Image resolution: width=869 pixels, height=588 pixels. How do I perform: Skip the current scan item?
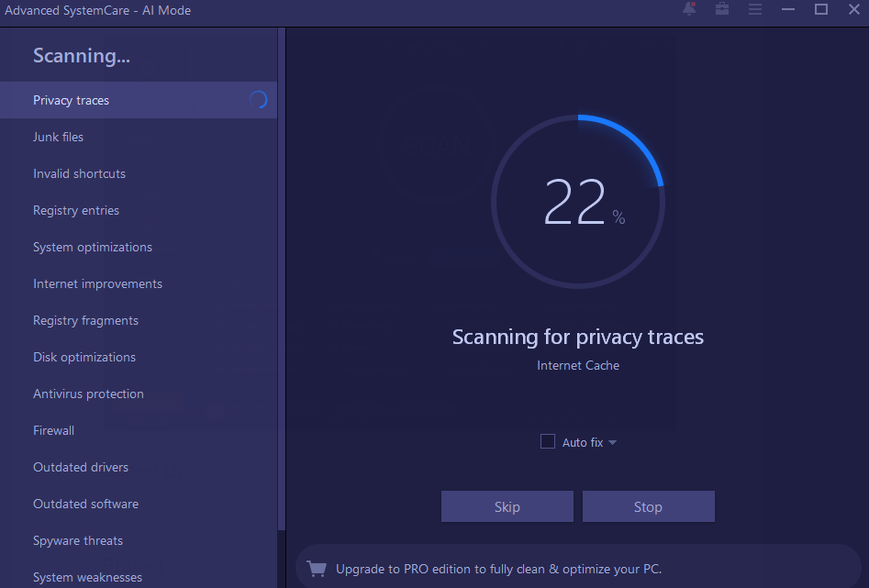(507, 506)
